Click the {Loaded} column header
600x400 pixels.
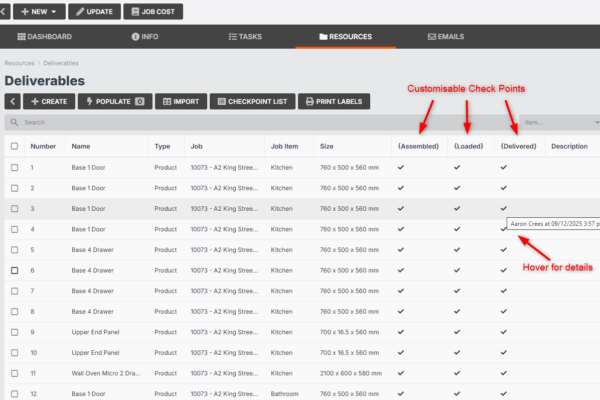click(469, 146)
